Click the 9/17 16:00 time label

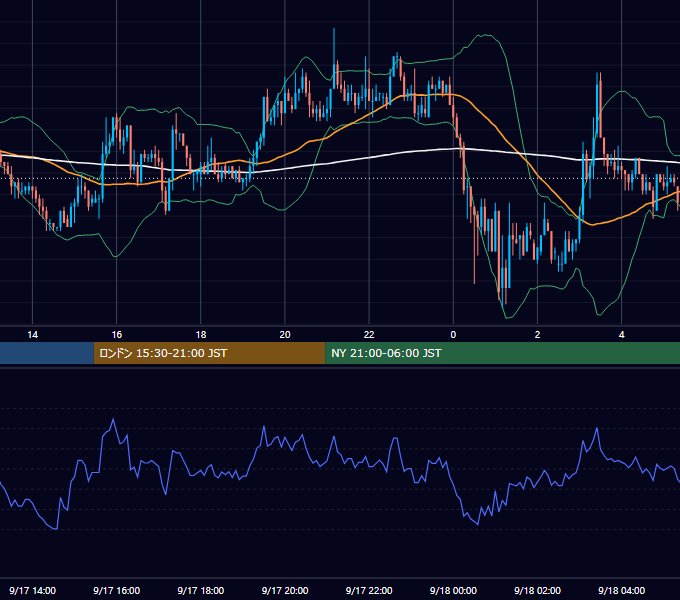coord(117,590)
